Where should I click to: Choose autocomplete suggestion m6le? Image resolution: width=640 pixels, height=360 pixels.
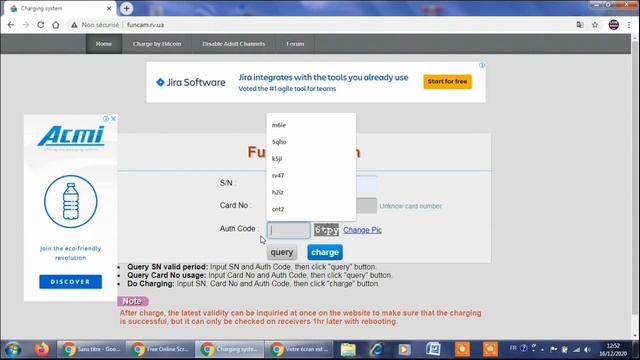311,125
